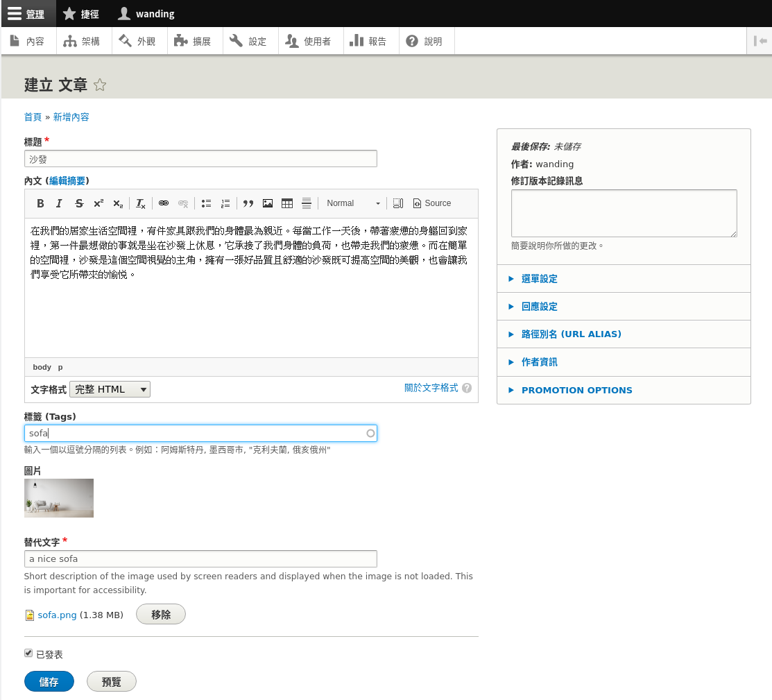Switch editor to Source view
The width and height of the screenshot is (772, 700).
tap(431, 203)
